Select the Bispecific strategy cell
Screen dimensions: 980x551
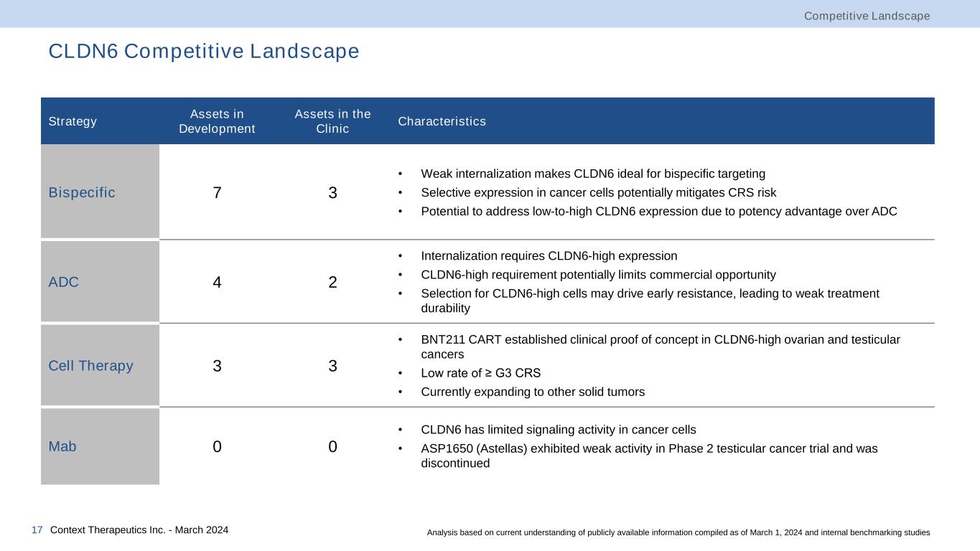click(x=100, y=192)
